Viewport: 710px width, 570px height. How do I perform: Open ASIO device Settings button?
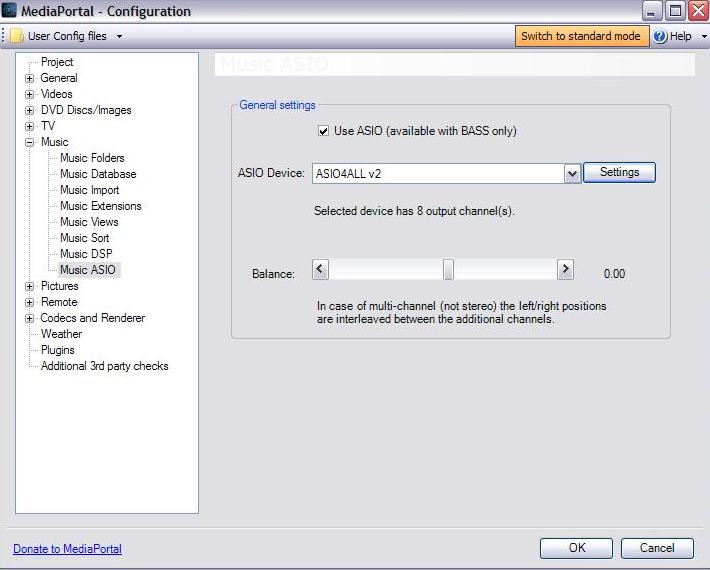coord(619,172)
